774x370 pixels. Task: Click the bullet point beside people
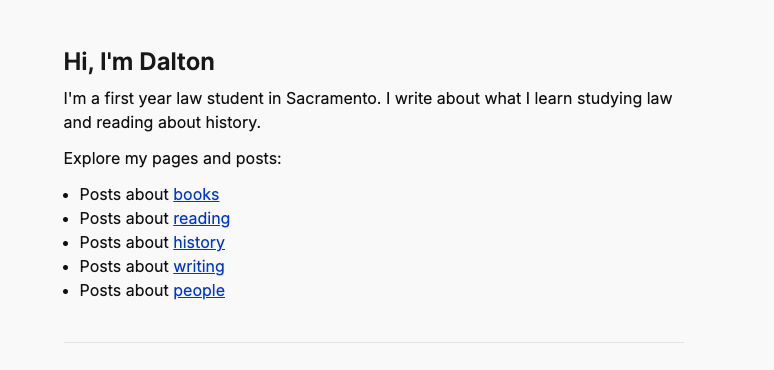pyautogui.click(x=66, y=291)
